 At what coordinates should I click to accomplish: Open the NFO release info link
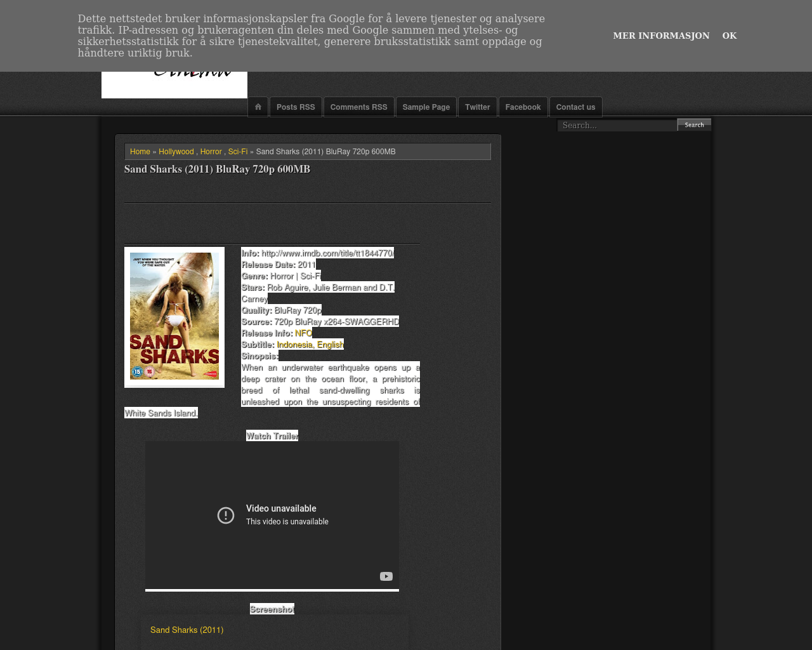(303, 333)
